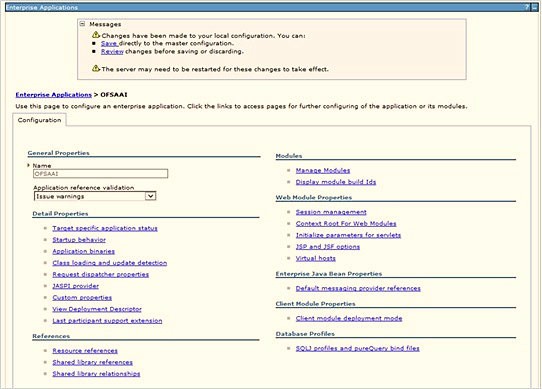
Task: Open the Resource references link
Action: pyautogui.click(x=85, y=351)
